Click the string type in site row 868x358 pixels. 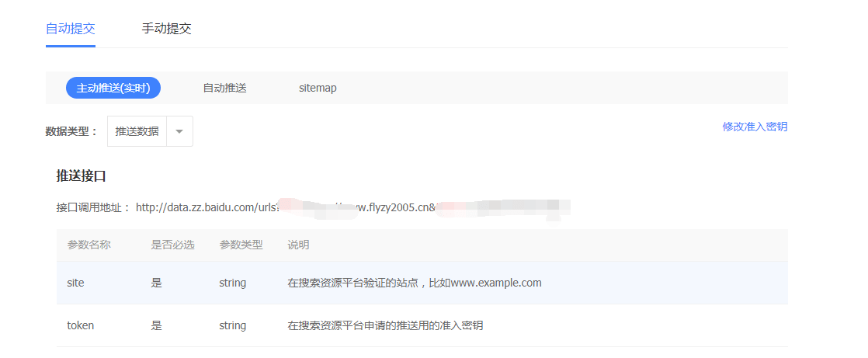pyautogui.click(x=232, y=283)
